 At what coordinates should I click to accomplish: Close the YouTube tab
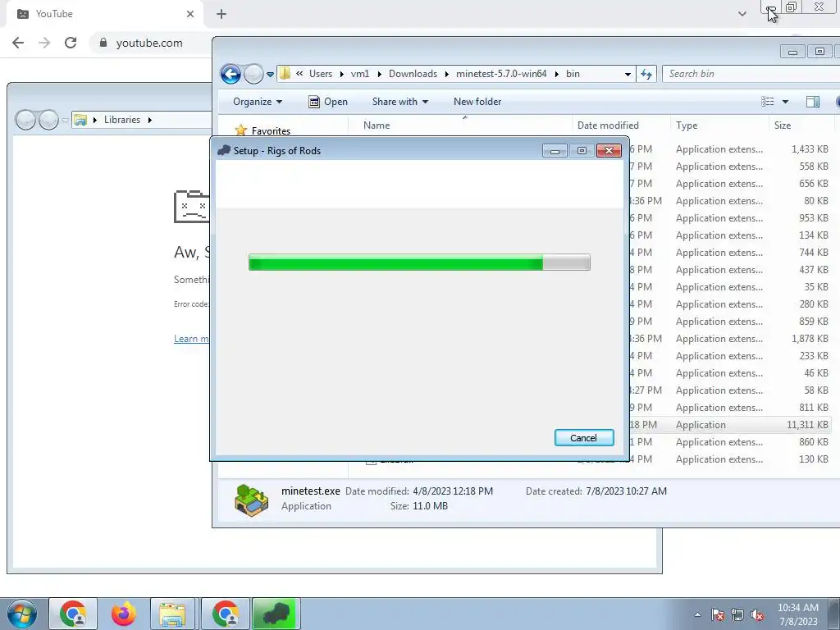(x=190, y=14)
